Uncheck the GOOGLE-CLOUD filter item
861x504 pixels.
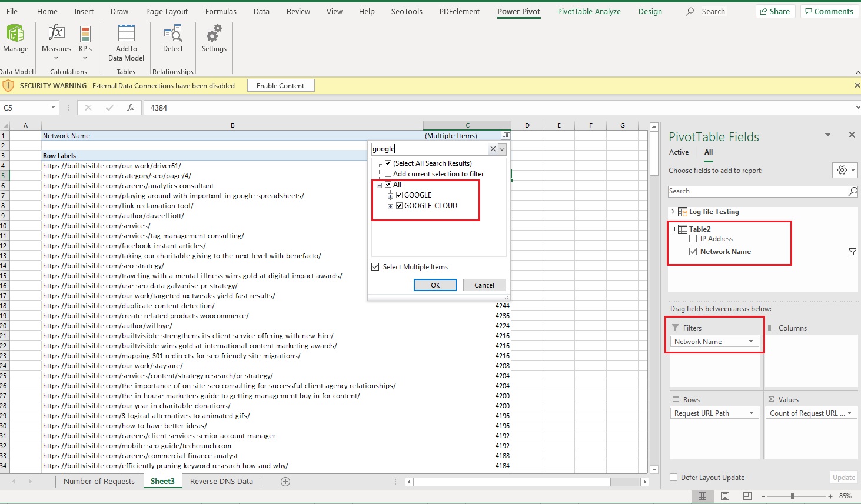[399, 205]
